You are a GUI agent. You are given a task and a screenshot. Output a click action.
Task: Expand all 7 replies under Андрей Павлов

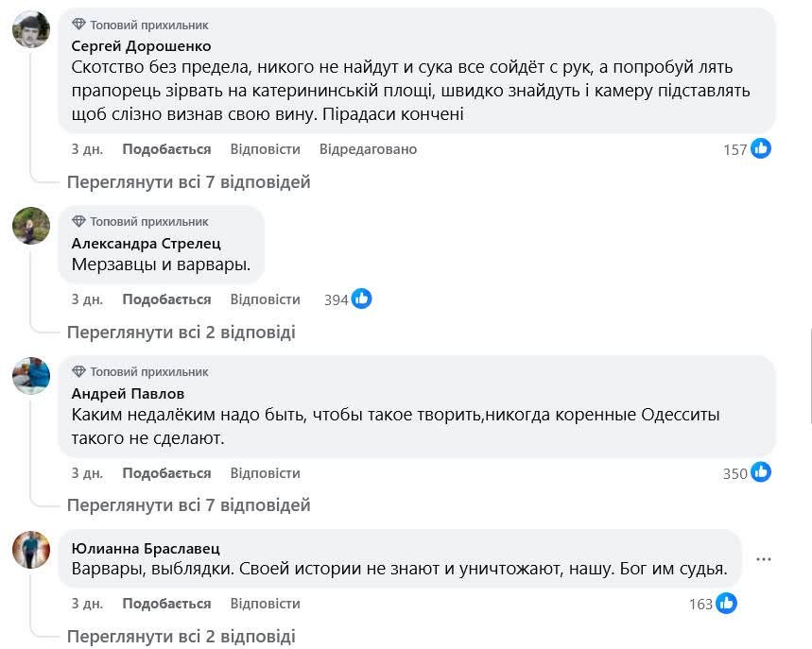(188, 505)
